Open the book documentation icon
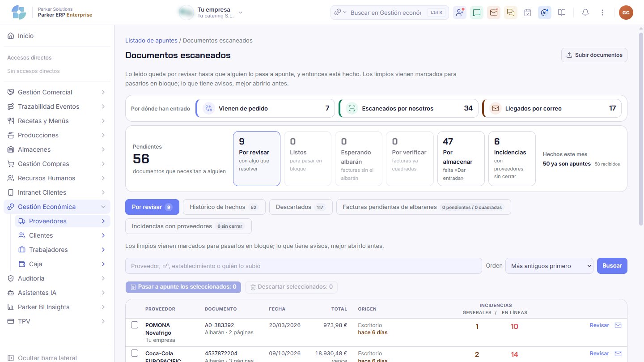 point(562,13)
